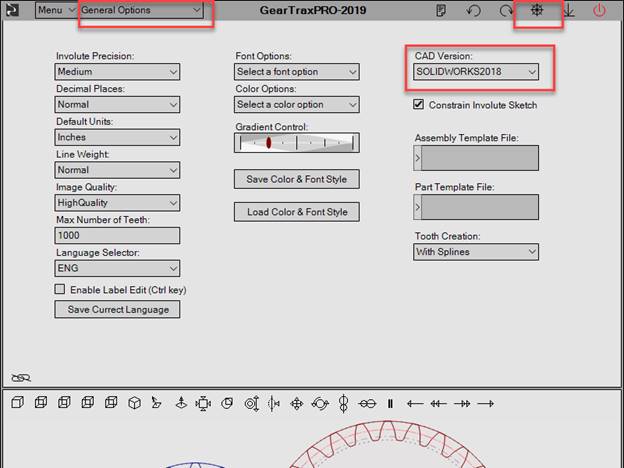
Task: Expand the Assembly Template File browse arrow
Action: tap(417, 158)
